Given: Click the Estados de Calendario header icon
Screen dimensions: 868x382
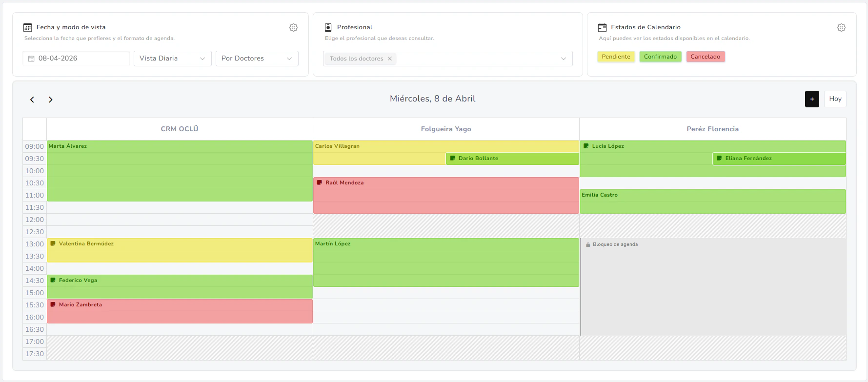Looking at the screenshot, I should (x=603, y=27).
